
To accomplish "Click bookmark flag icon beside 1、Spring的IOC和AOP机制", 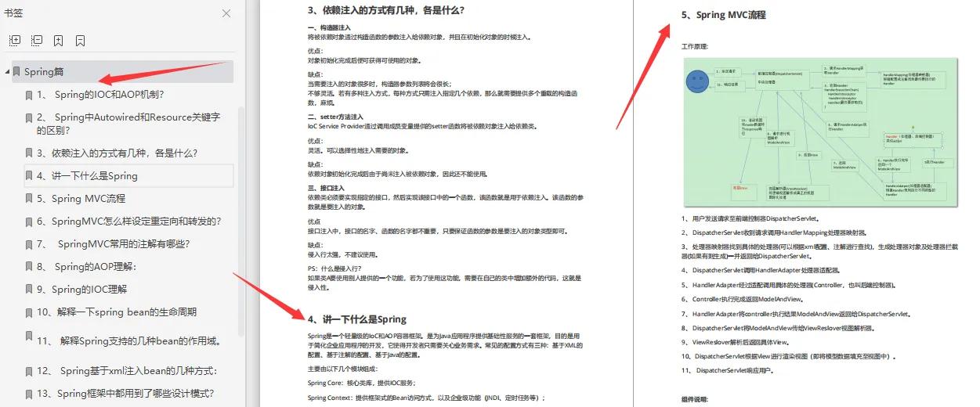I will pyautogui.click(x=29, y=95).
